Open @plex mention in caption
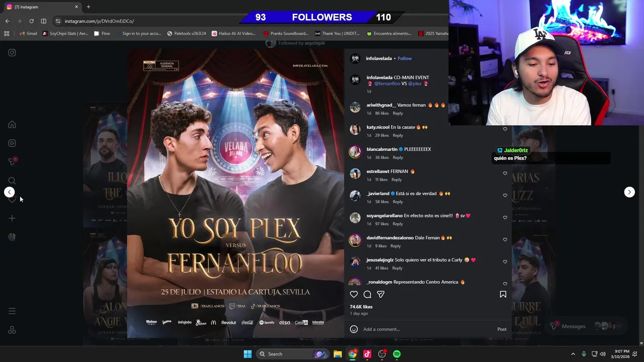The height and width of the screenshot is (362, 644). pyautogui.click(x=415, y=83)
